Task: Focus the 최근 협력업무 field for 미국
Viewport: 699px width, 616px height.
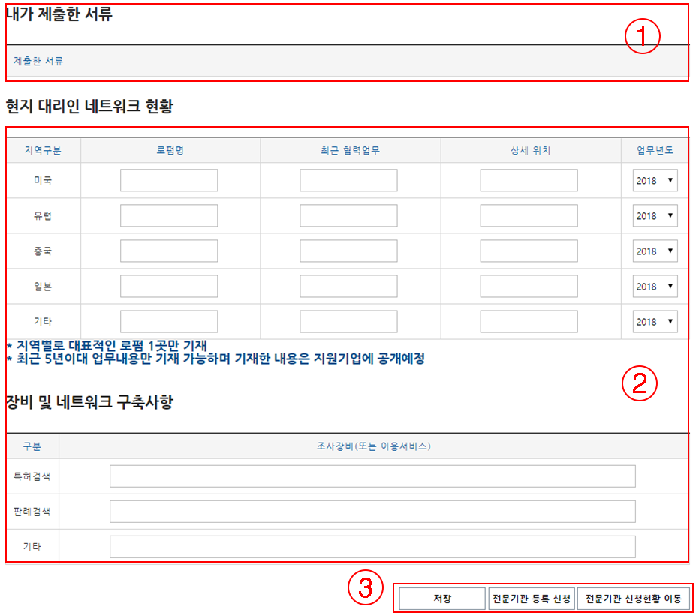Action: pyautogui.click(x=348, y=181)
